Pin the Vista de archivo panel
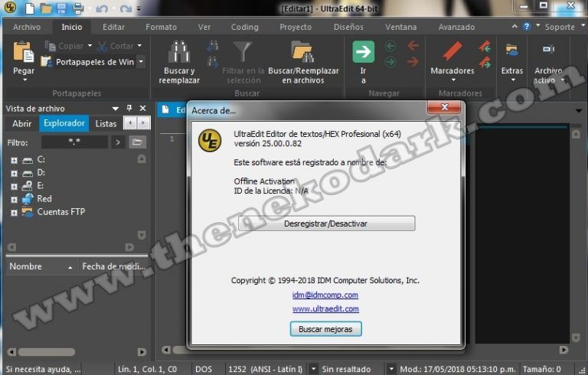 [129, 109]
